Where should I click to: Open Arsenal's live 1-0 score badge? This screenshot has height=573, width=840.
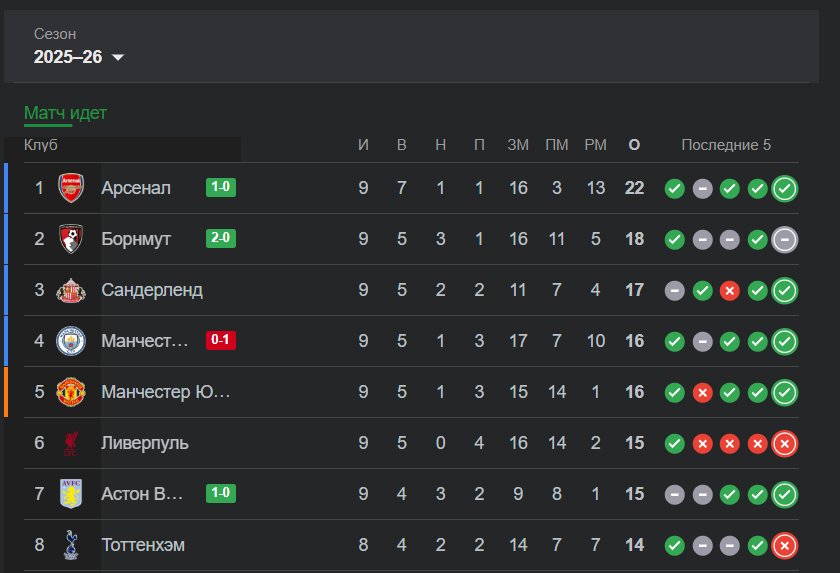click(x=221, y=187)
